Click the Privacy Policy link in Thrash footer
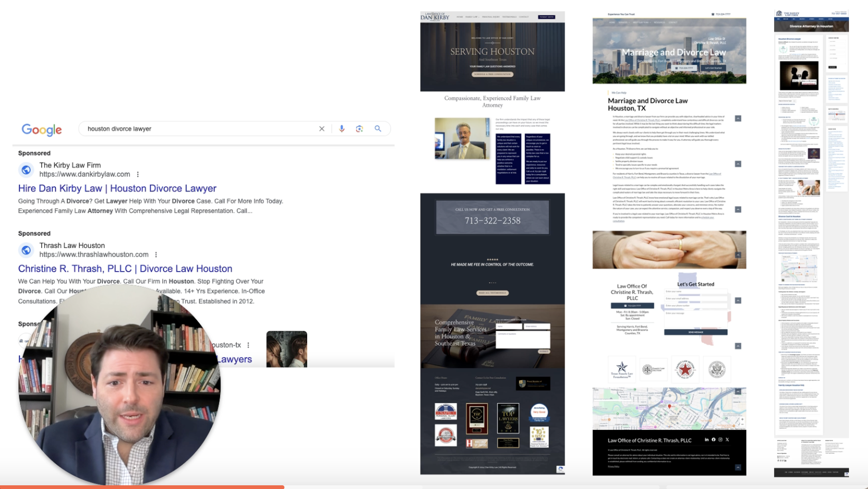The width and height of the screenshot is (868, 489). point(614,466)
